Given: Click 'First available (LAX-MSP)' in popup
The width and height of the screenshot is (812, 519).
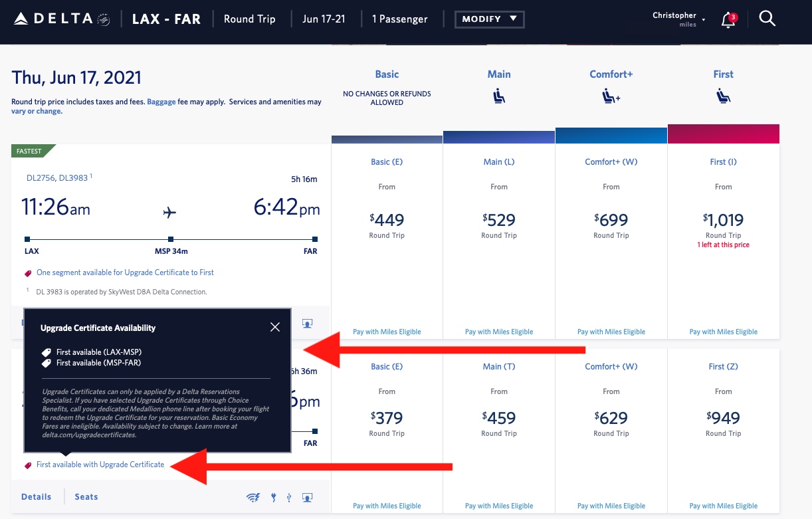Looking at the screenshot, I should coord(99,352).
